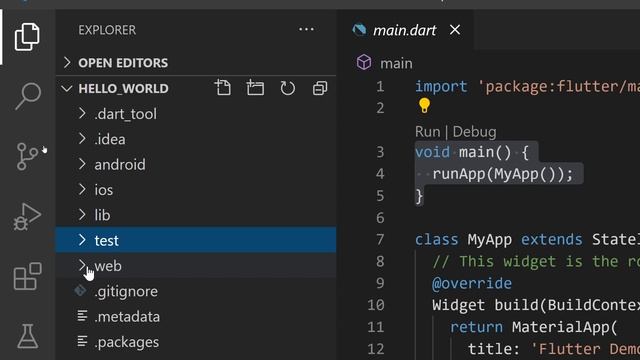Viewport: 640px width, 360px height.
Task: Click the Dart icon on main.dart tab
Action: pyautogui.click(x=360, y=30)
